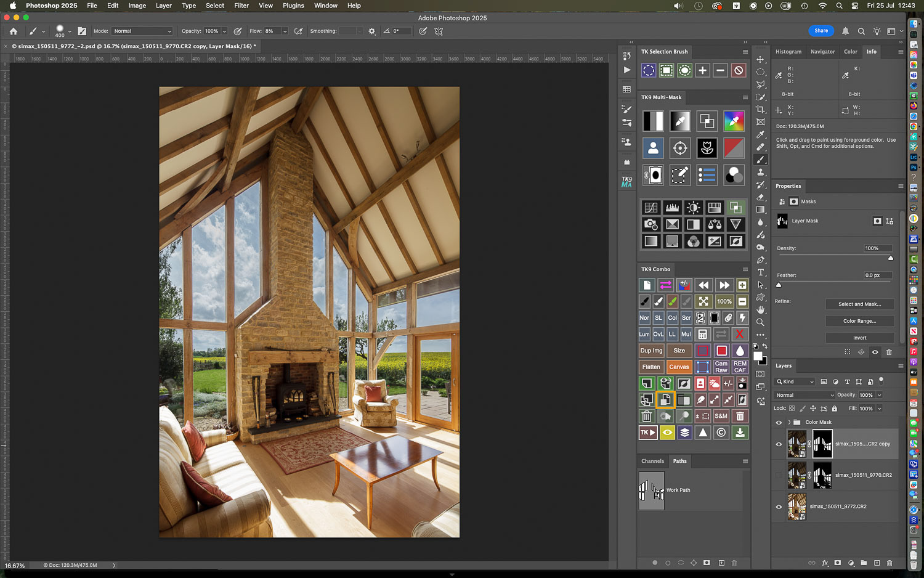Open the brush Opacity dropdown arrow in options bar

click(224, 31)
